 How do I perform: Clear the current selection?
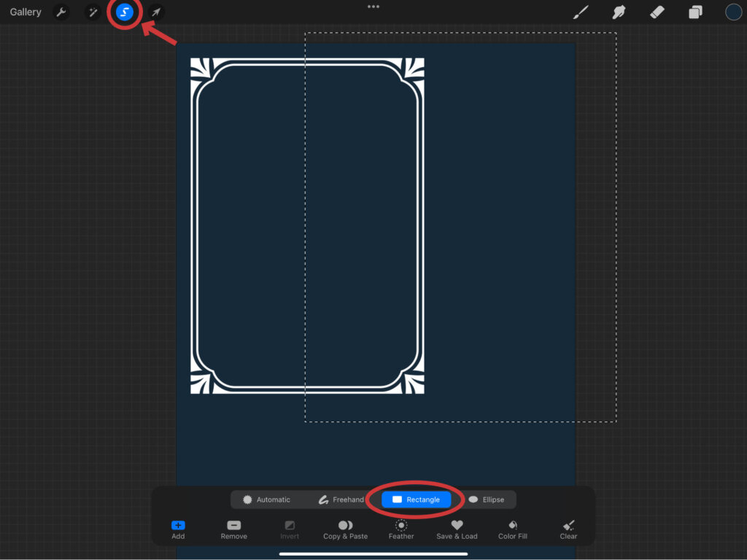568,529
